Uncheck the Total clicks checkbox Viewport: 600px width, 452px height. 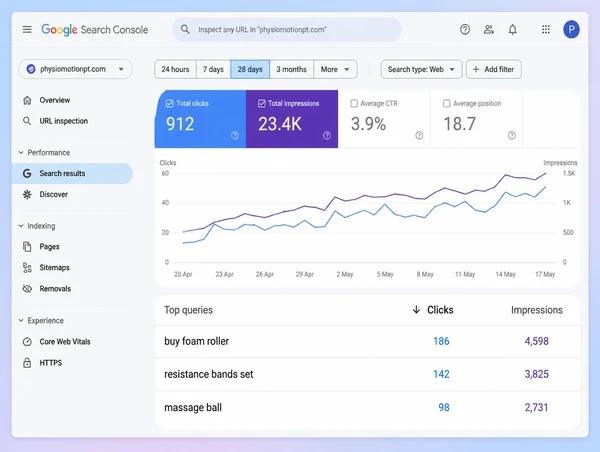[x=169, y=103]
